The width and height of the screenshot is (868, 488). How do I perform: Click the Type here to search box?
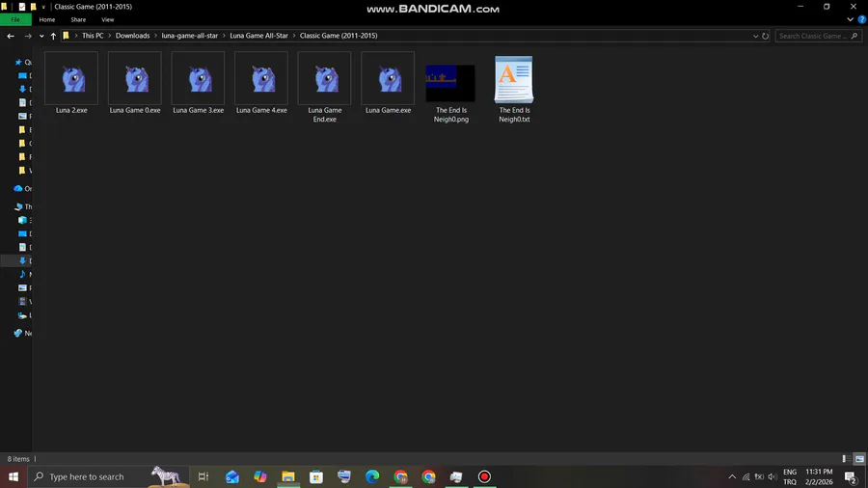(x=108, y=476)
